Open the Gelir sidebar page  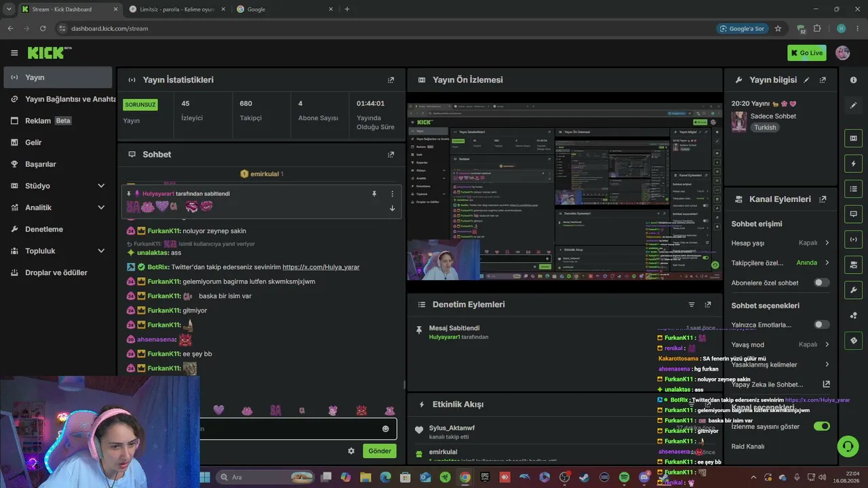click(x=58, y=142)
